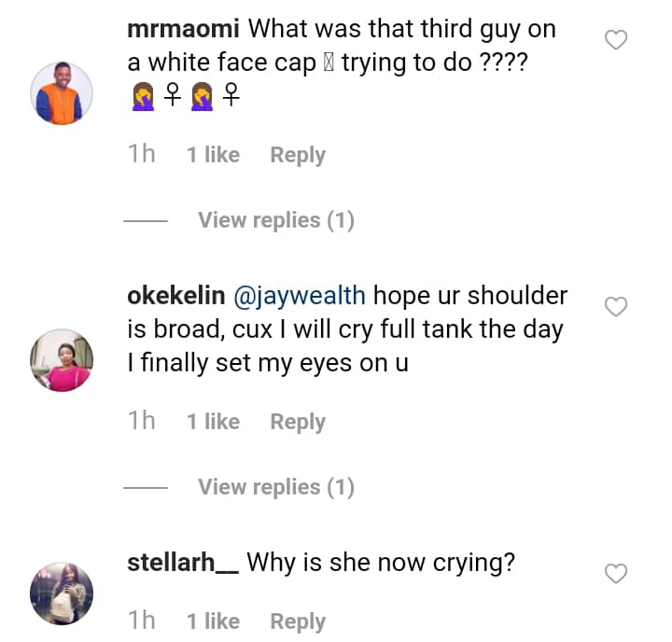This screenshot has width=672, height=642.
Task: Go to okekelin's profile via username
Action: coord(175,296)
